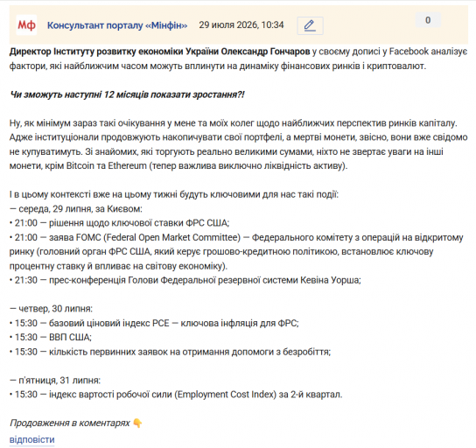Click heading Чи зможуть наступні 12 місяців показати зростання

pos(127,94)
